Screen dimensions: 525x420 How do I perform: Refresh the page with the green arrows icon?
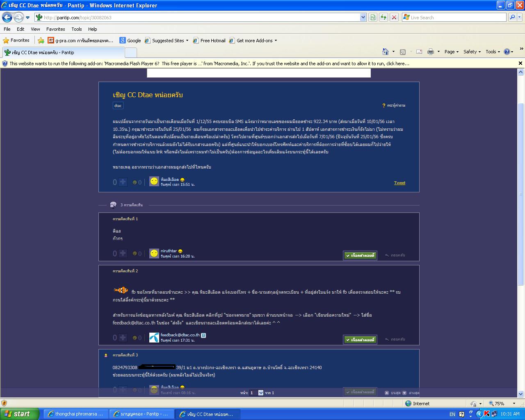pyautogui.click(x=383, y=17)
